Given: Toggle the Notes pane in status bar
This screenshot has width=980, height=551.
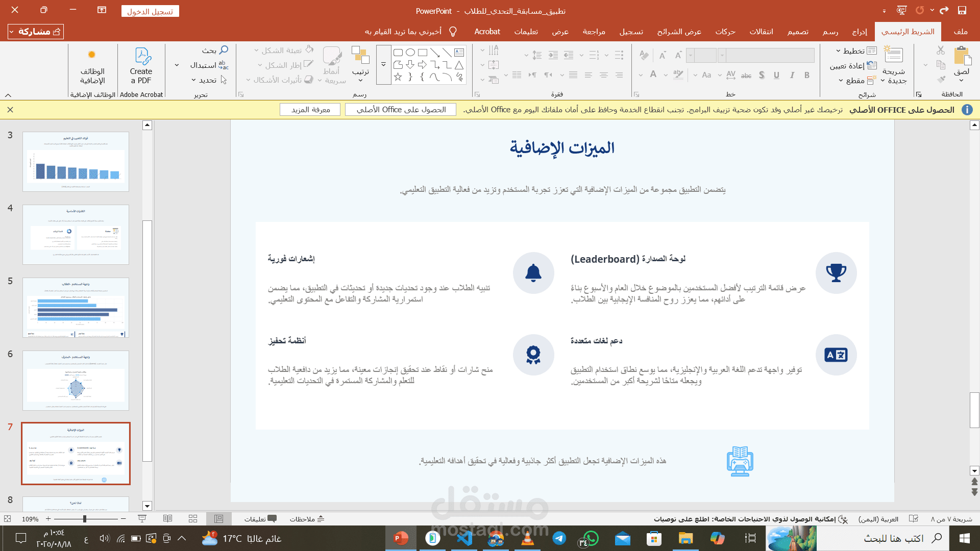Looking at the screenshot, I should tap(307, 519).
